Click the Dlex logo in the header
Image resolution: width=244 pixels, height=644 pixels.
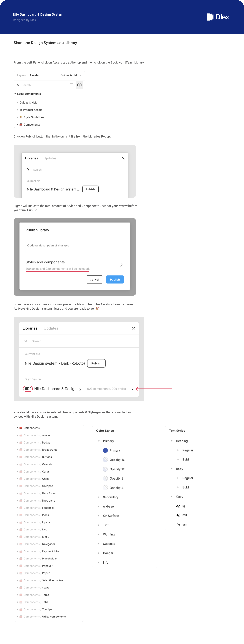pos(218,17)
